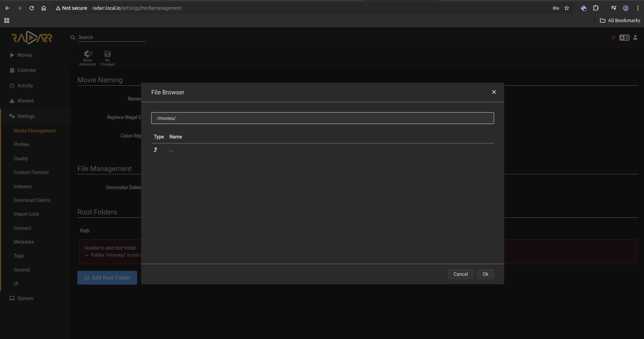
Task: Click the Radarr logo
Action: click(32, 38)
